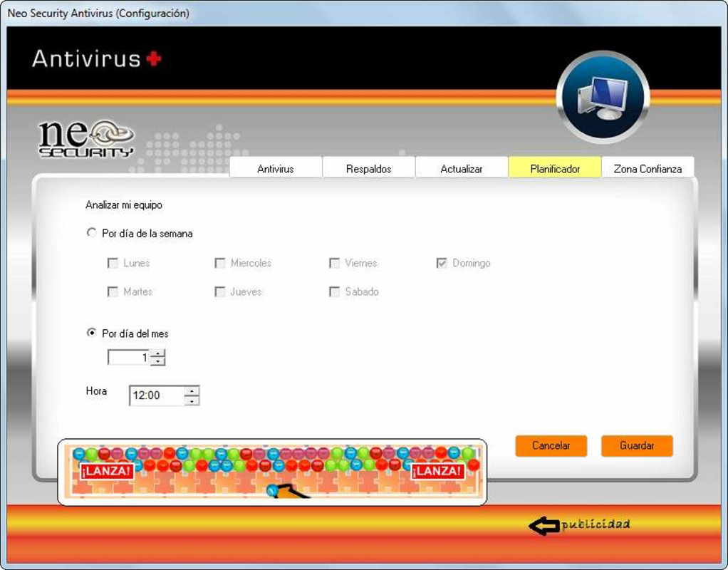Click the right ¡LANZA! button in banner
This screenshot has height=570, width=728.
(x=437, y=471)
